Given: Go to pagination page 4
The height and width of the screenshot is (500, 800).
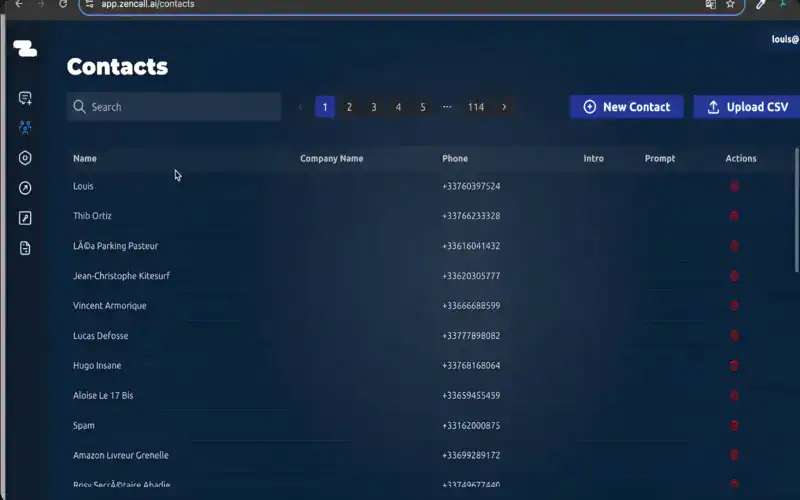Looking at the screenshot, I should click(x=398, y=107).
